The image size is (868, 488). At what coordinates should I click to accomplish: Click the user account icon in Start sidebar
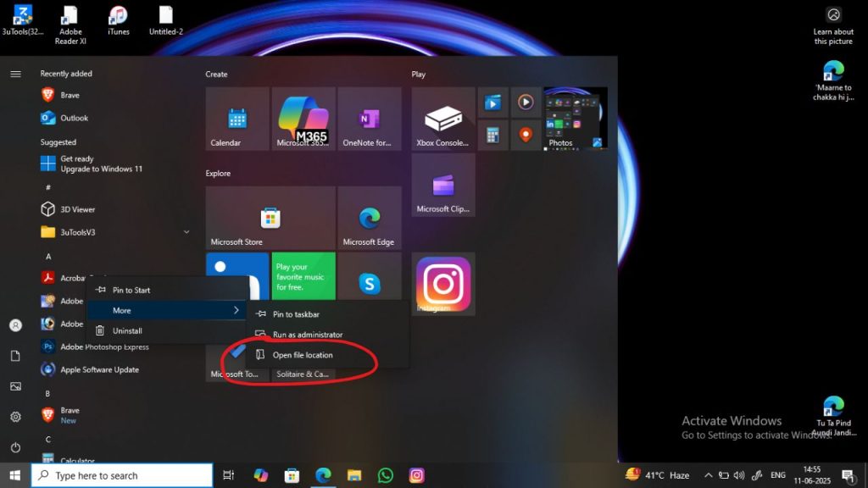click(x=15, y=325)
